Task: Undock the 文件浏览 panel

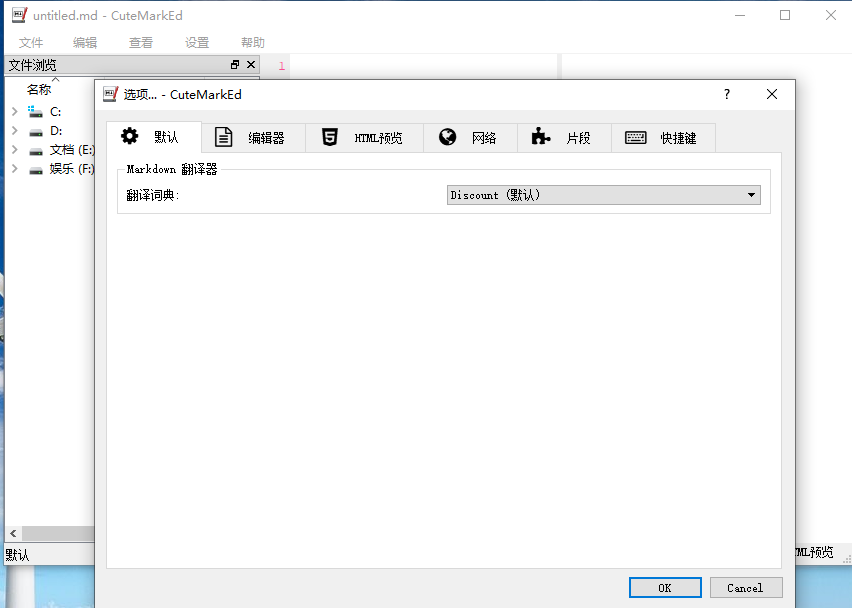Action: point(233,64)
